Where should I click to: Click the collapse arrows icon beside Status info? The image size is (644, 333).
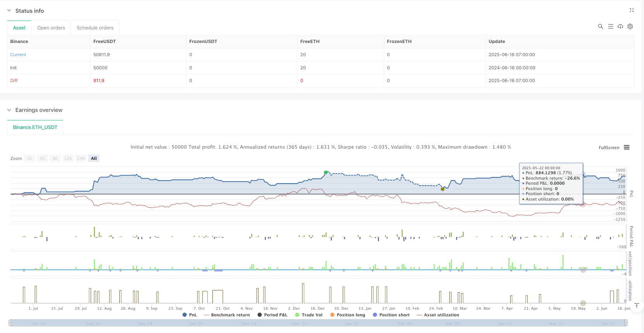pos(631,10)
